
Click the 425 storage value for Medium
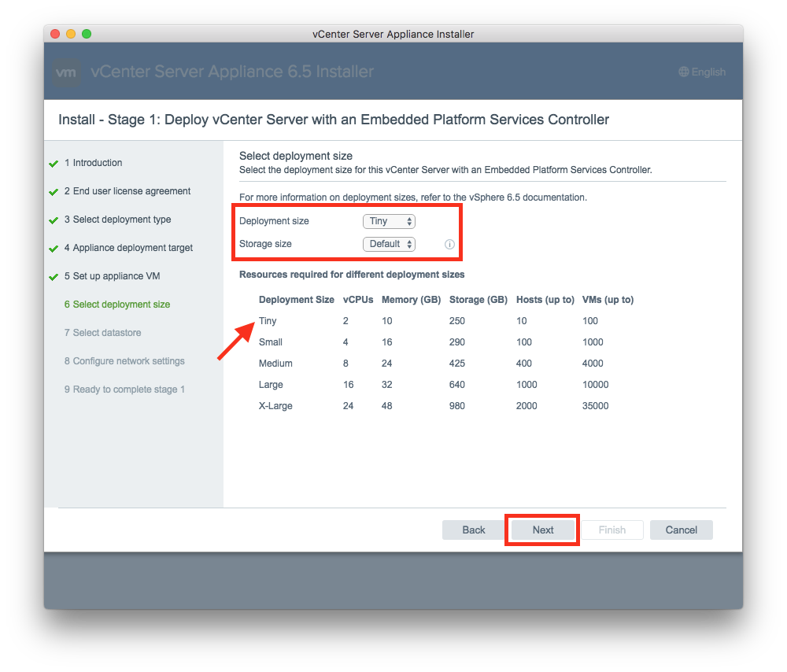pos(456,364)
